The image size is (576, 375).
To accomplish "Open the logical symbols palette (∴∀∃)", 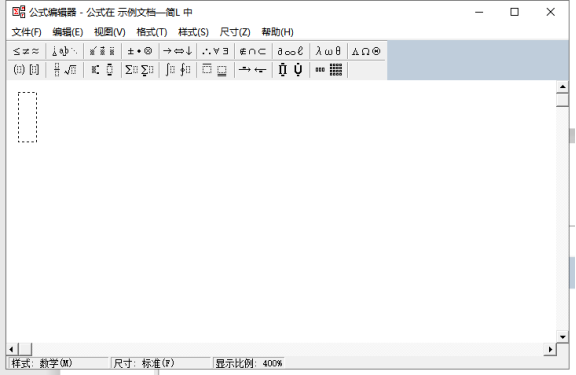I will point(215,51).
